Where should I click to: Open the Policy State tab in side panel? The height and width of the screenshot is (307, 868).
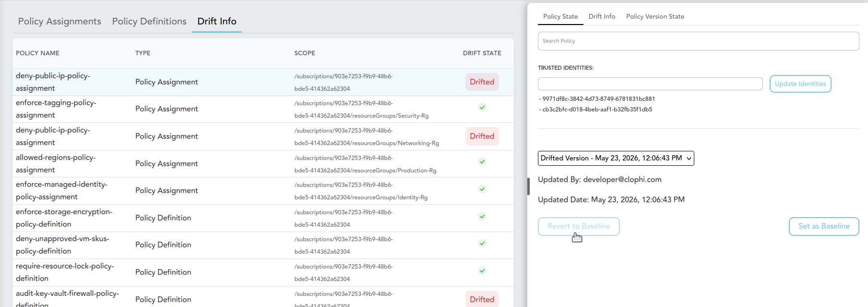coord(560,16)
